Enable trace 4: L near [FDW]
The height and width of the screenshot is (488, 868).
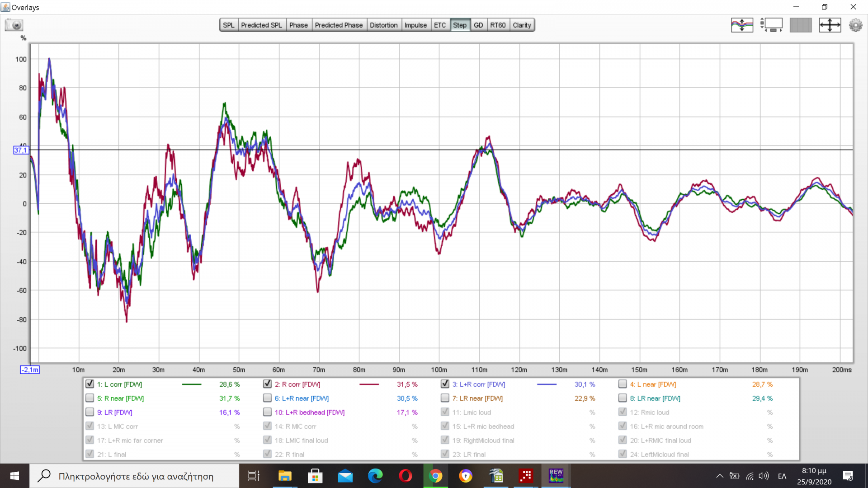click(x=623, y=384)
